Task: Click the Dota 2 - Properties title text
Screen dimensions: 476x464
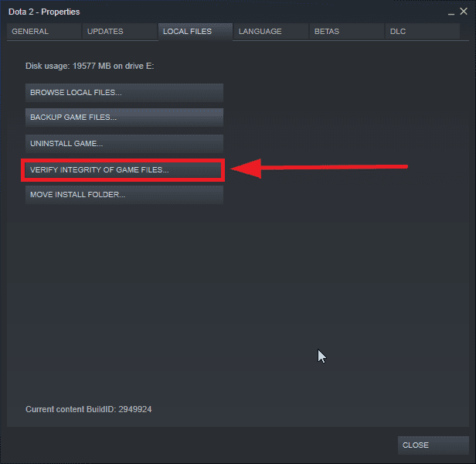Action: pos(44,12)
